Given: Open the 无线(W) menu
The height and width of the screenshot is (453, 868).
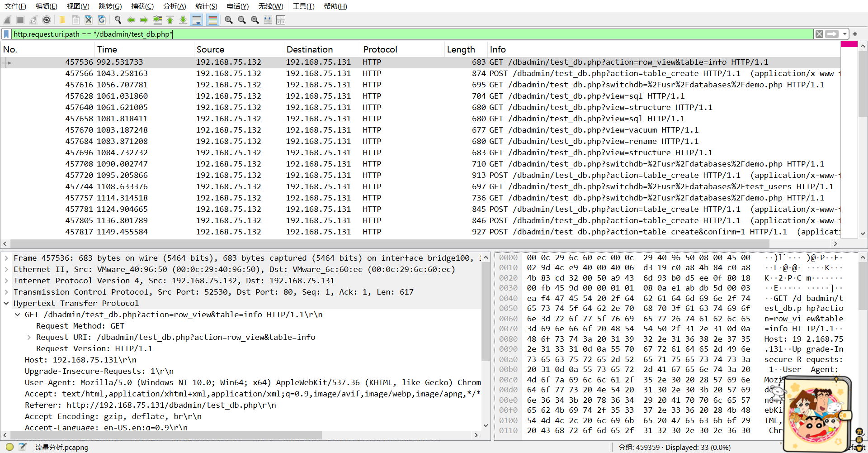Looking at the screenshot, I should pos(270,6).
